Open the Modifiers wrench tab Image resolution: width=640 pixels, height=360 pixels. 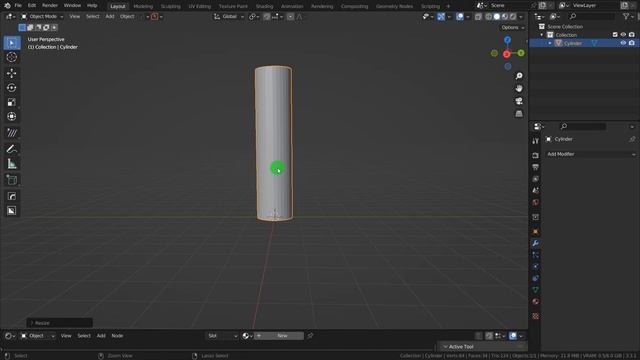click(536, 243)
